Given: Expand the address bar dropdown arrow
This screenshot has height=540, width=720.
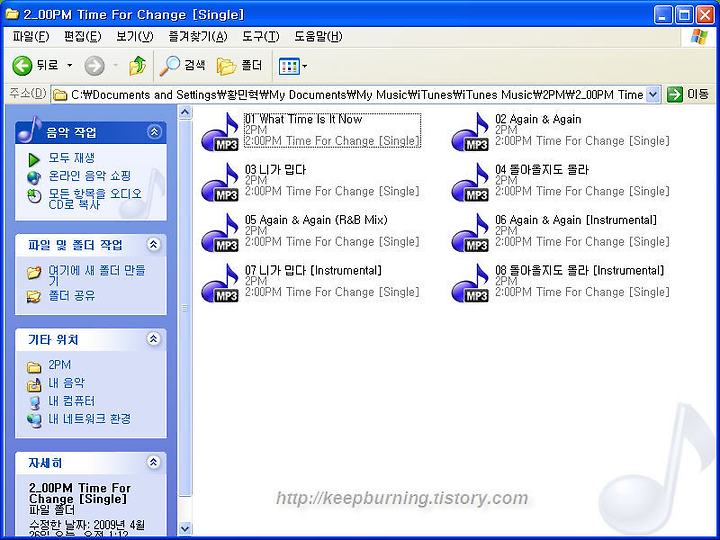Looking at the screenshot, I should pyautogui.click(x=653, y=95).
